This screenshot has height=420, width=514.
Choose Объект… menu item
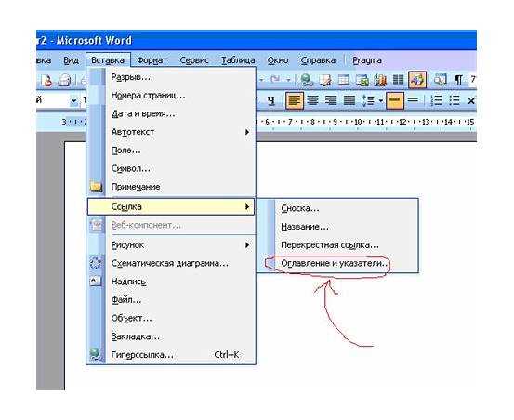click(x=171, y=318)
